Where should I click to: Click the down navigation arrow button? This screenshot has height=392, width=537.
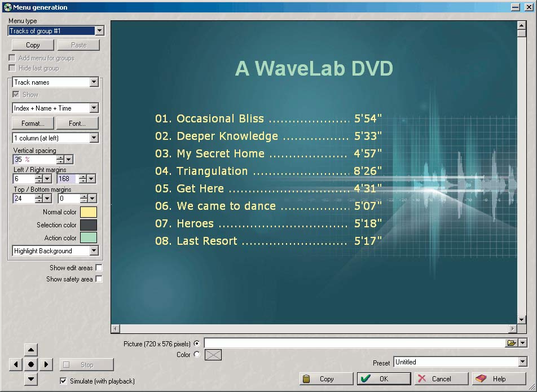[x=31, y=378]
